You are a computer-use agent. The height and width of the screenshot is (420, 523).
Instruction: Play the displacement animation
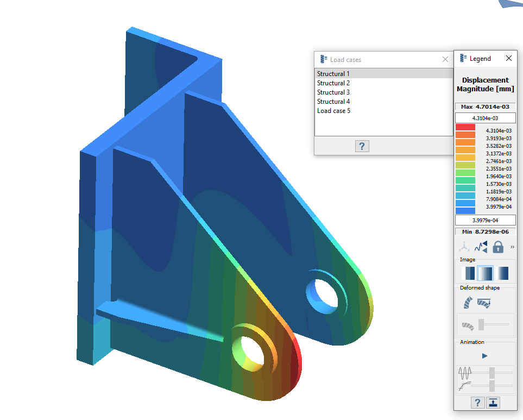pyautogui.click(x=485, y=356)
